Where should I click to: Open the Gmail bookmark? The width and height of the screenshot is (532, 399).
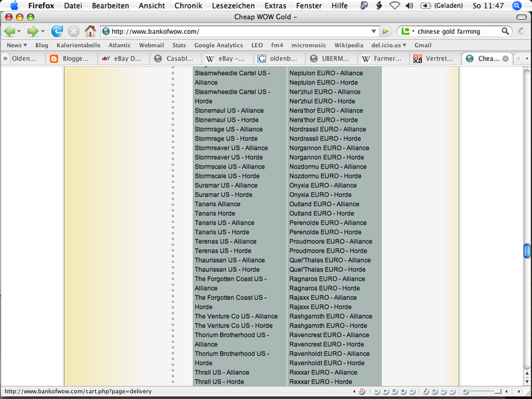pyautogui.click(x=423, y=45)
